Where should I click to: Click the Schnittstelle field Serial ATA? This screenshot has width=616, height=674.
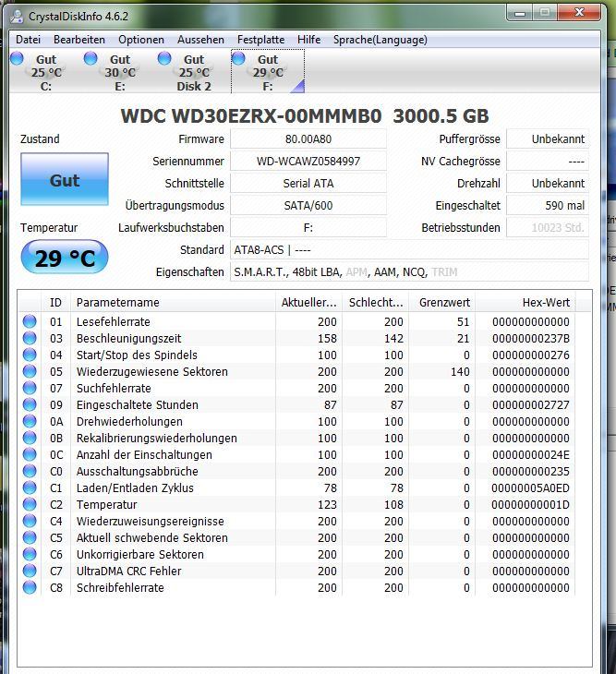308,184
